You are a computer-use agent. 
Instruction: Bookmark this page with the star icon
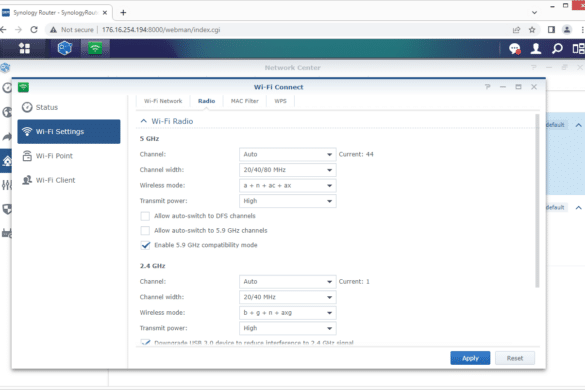coord(532,30)
